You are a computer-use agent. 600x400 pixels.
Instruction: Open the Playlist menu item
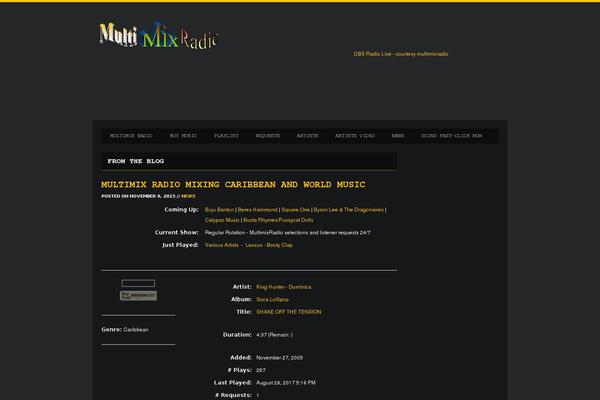(226, 136)
